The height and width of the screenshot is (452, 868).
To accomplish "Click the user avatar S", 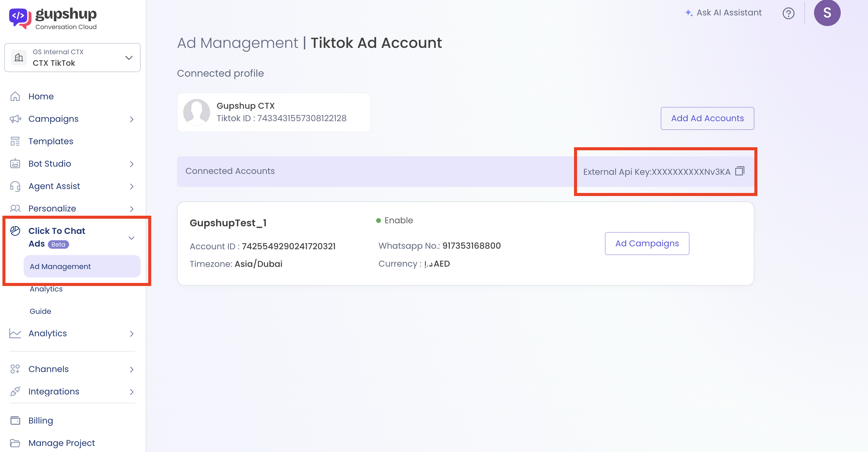I will coord(826,13).
